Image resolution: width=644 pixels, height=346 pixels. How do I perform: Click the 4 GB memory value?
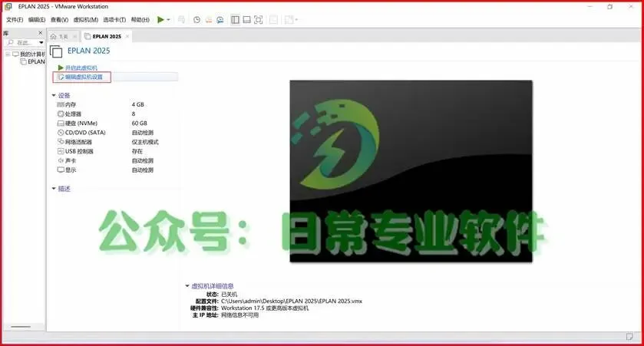click(x=137, y=104)
